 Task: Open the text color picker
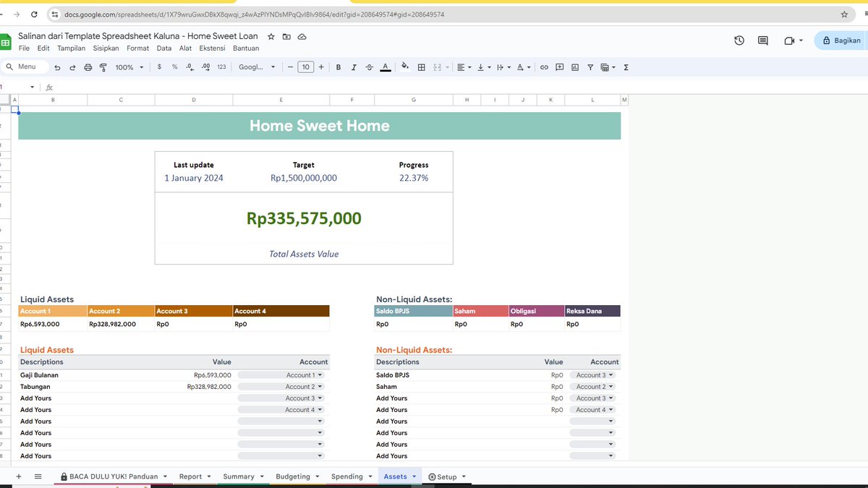(x=386, y=67)
